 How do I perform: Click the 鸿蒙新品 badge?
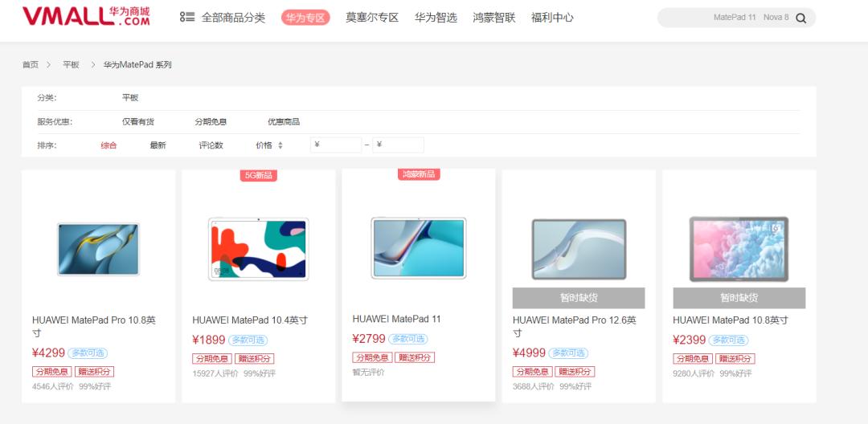pos(419,174)
